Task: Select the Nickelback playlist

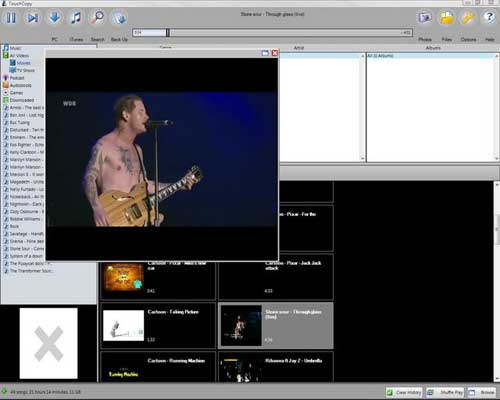Action: click(x=26, y=197)
